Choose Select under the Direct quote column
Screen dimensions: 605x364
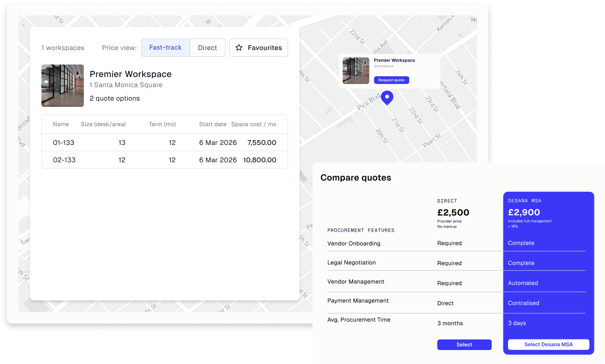tap(464, 344)
